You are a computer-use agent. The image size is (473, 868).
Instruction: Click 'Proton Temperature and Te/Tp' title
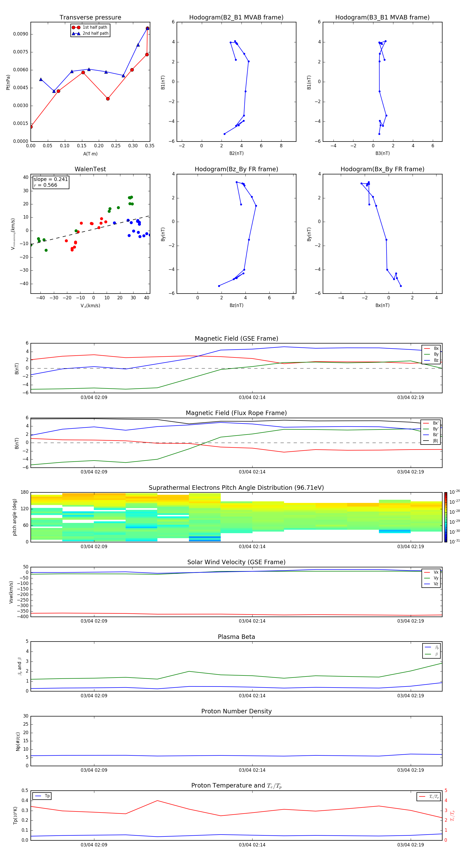click(x=236, y=786)
